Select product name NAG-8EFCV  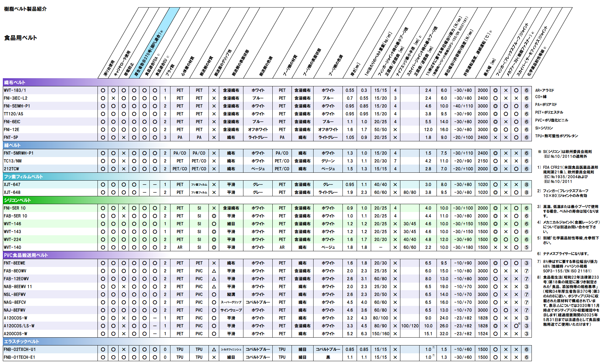coord(15,302)
